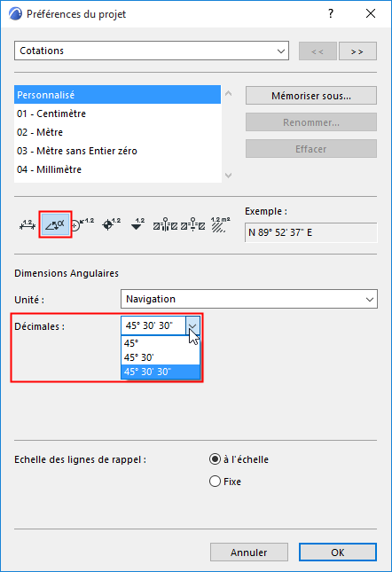Select '02 - Mètre' in standards list
The image size is (392, 572).
117,132
